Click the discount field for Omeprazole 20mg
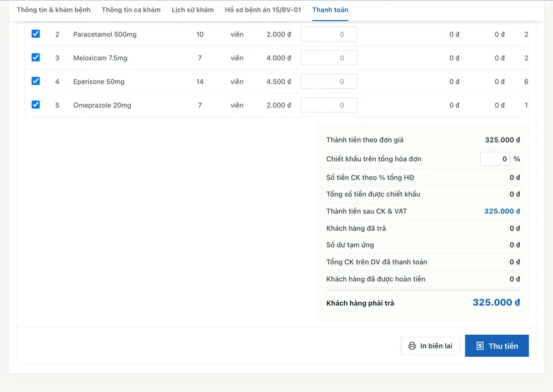Image resolution: width=553 pixels, height=392 pixels. 329,105
